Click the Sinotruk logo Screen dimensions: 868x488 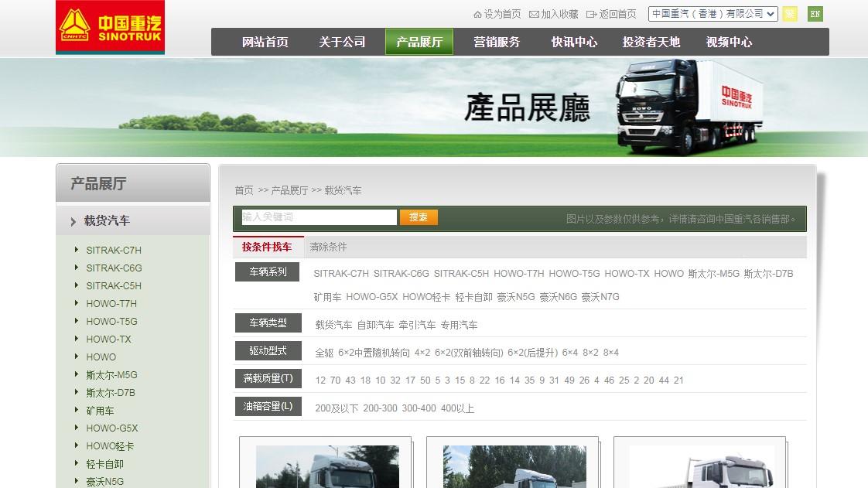pyautogui.click(x=110, y=27)
